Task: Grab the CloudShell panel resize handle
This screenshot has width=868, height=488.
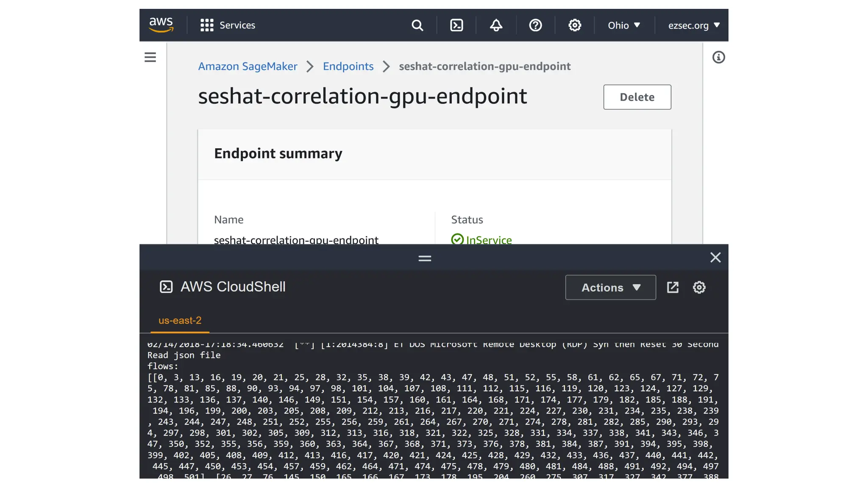Action: 425,258
